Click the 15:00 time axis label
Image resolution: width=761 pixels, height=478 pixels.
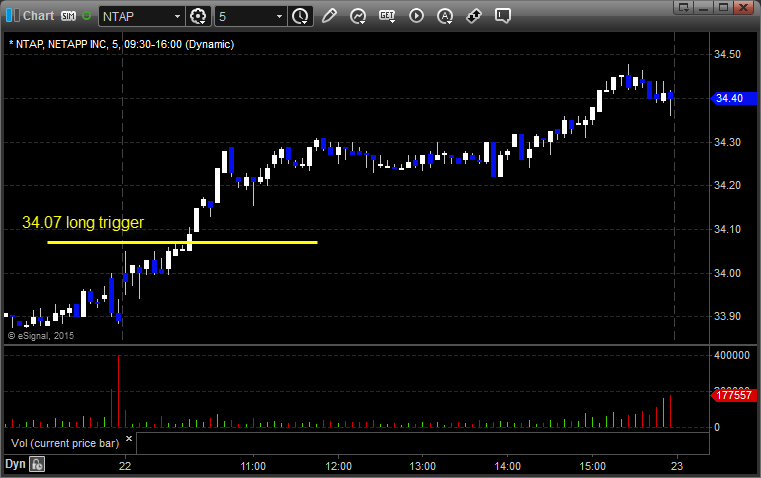coord(593,466)
